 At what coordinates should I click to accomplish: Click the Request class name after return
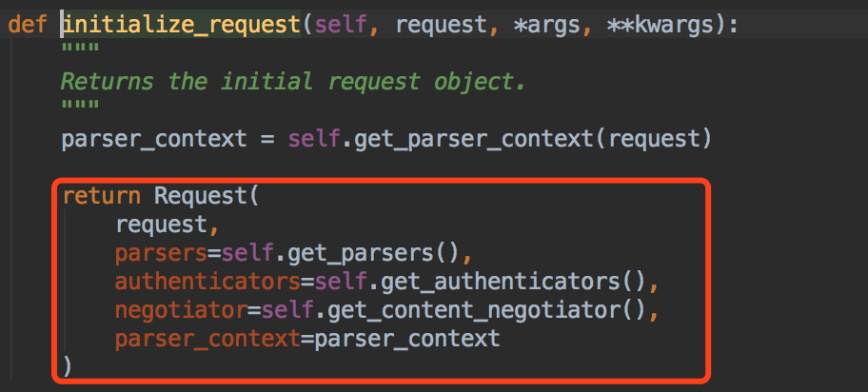tap(200, 197)
